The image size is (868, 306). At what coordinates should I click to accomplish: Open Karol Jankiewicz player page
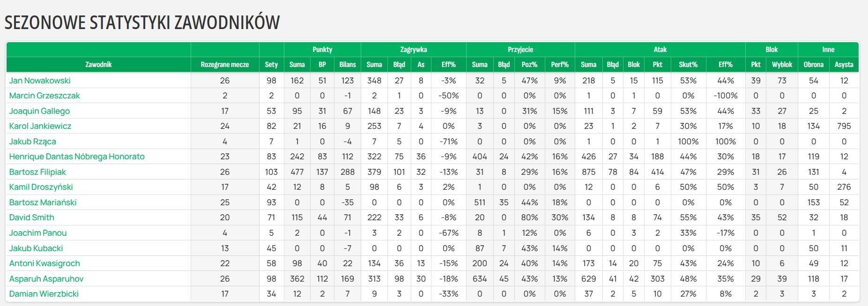click(x=40, y=126)
